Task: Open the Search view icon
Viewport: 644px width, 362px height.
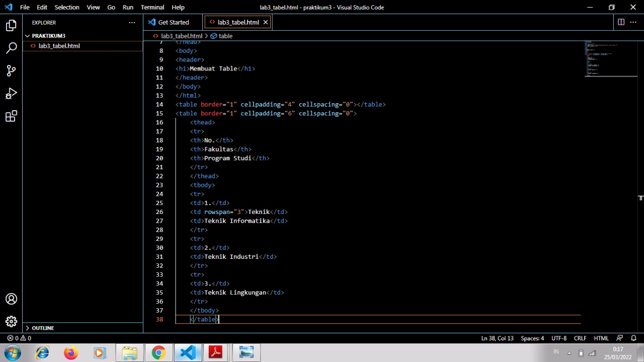Action: pyautogui.click(x=11, y=48)
